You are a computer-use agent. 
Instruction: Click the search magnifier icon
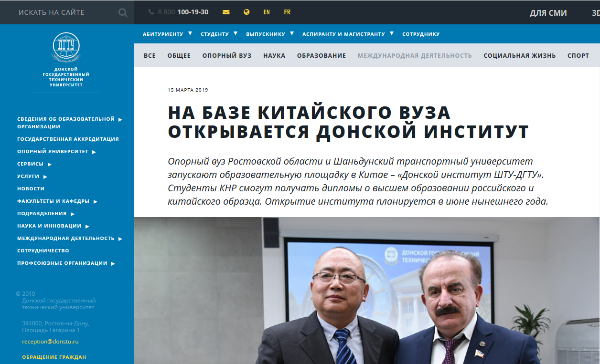123,13
